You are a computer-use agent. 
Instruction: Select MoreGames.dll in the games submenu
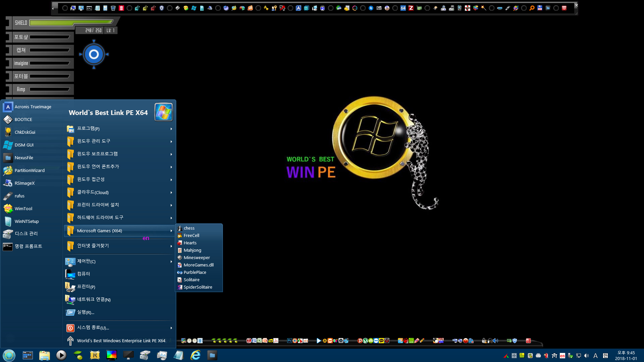pos(199,265)
